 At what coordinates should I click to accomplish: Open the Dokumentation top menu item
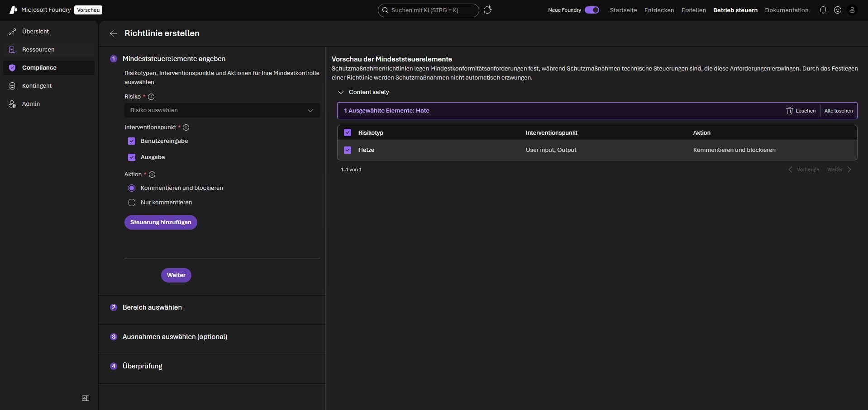(x=786, y=10)
